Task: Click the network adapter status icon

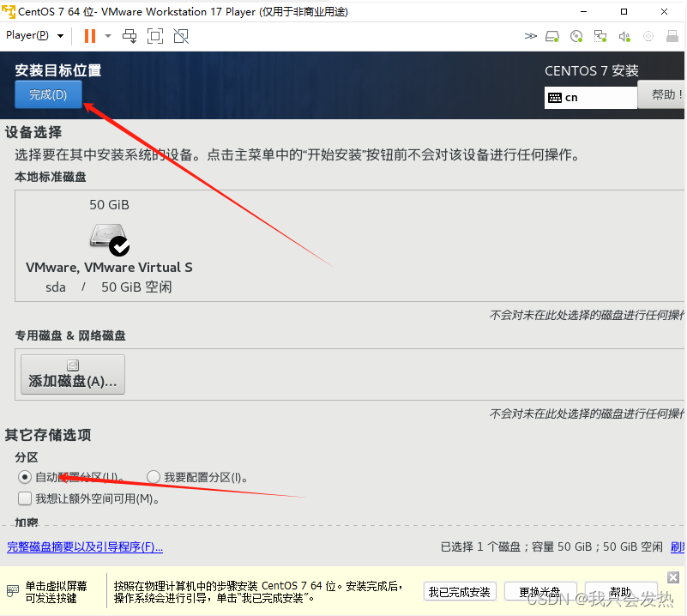Action: (600, 36)
